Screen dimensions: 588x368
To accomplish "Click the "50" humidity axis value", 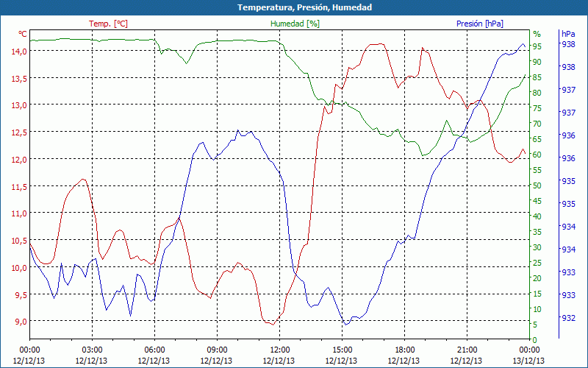I will coord(537,185).
